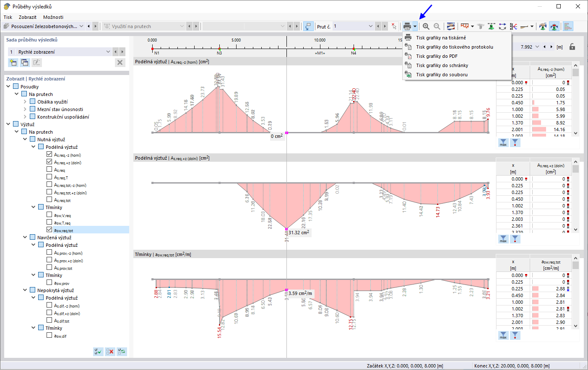Click the printer icon in the toolbar

pyautogui.click(x=407, y=26)
